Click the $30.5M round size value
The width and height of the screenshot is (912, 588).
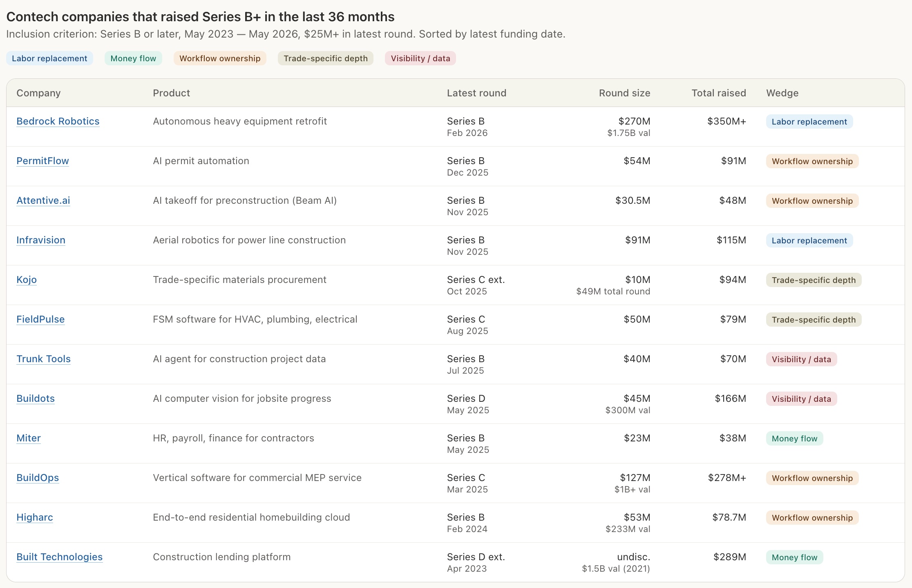point(633,200)
